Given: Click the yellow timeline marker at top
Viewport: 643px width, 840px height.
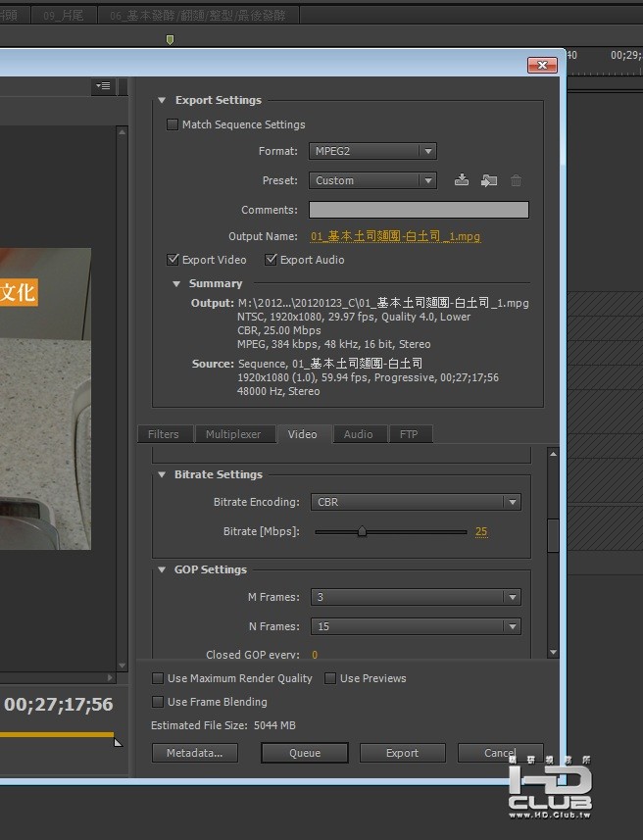Looking at the screenshot, I should [170, 39].
